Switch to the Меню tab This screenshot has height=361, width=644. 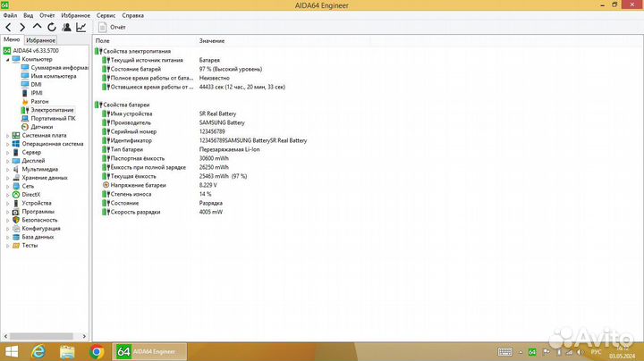pyautogui.click(x=12, y=39)
